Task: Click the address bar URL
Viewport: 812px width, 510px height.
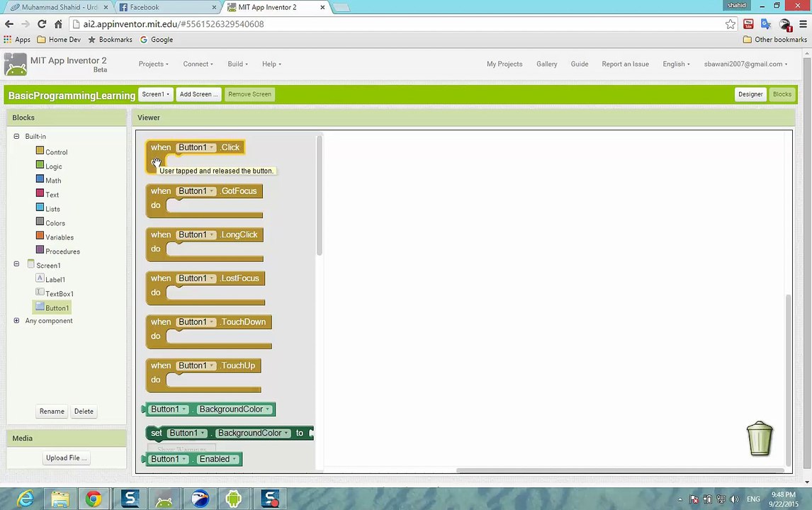Action: (174, 24)
